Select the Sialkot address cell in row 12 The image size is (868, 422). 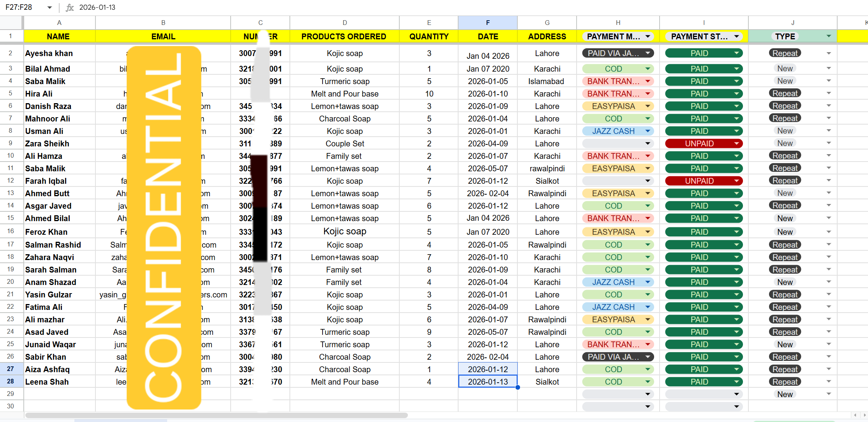(x=547, y=181)
